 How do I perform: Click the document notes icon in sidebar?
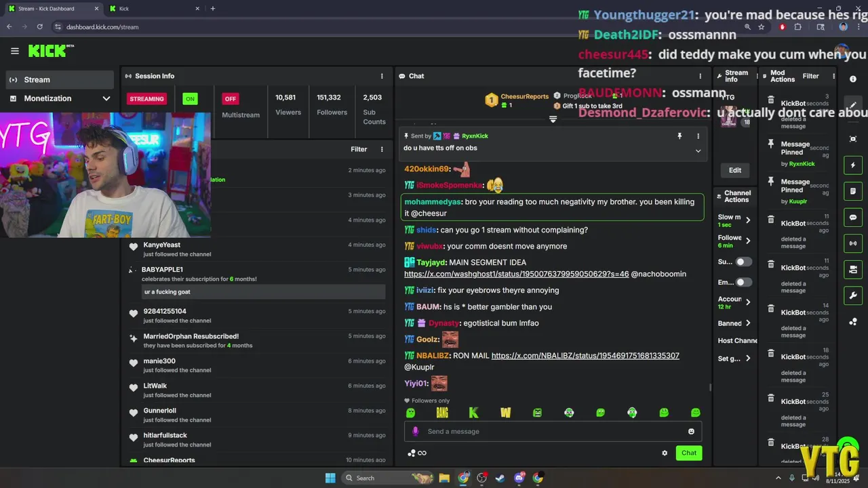point(853,191)
